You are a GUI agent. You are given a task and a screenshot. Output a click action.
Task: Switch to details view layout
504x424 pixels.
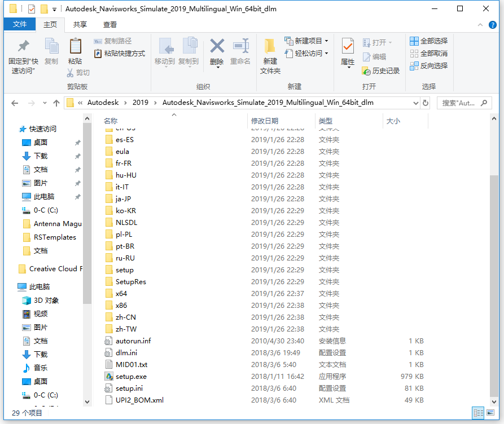[x=478, y=413]
